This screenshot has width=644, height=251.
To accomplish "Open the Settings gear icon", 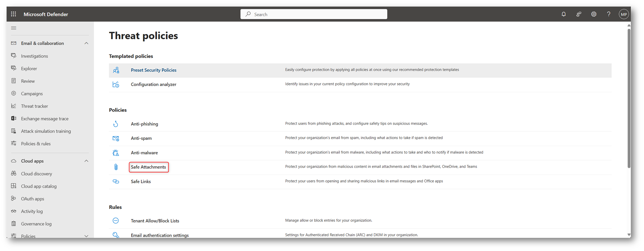I will coord(594,14).
